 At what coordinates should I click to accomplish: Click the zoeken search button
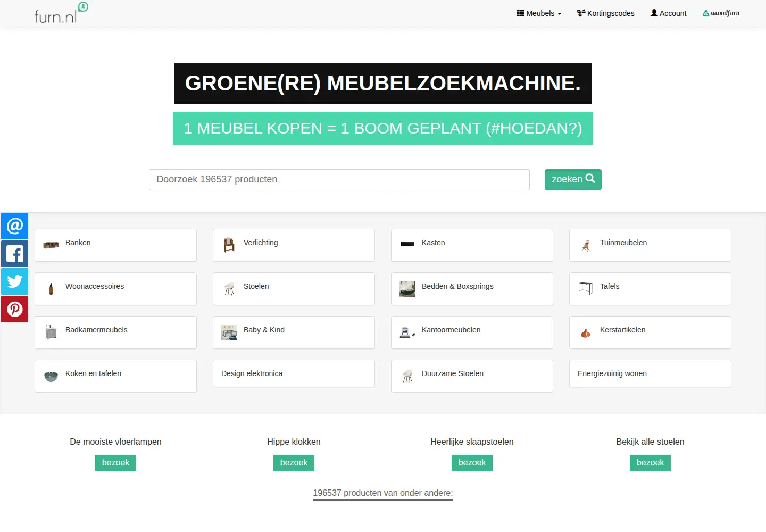[x=573, y=180]
